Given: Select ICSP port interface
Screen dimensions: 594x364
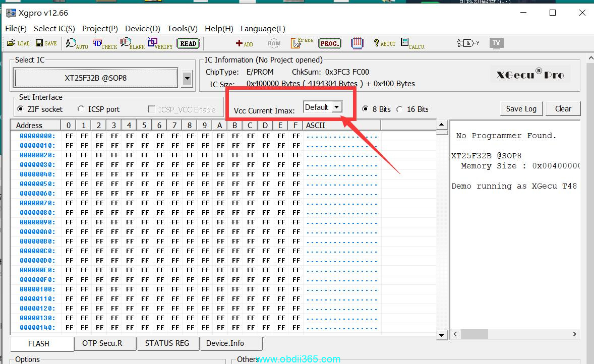Looking at the screenshot, I should click(98, 109).
